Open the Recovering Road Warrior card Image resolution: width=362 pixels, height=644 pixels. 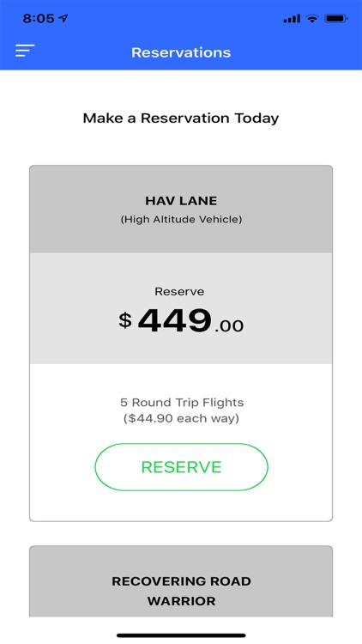point(181,581)
